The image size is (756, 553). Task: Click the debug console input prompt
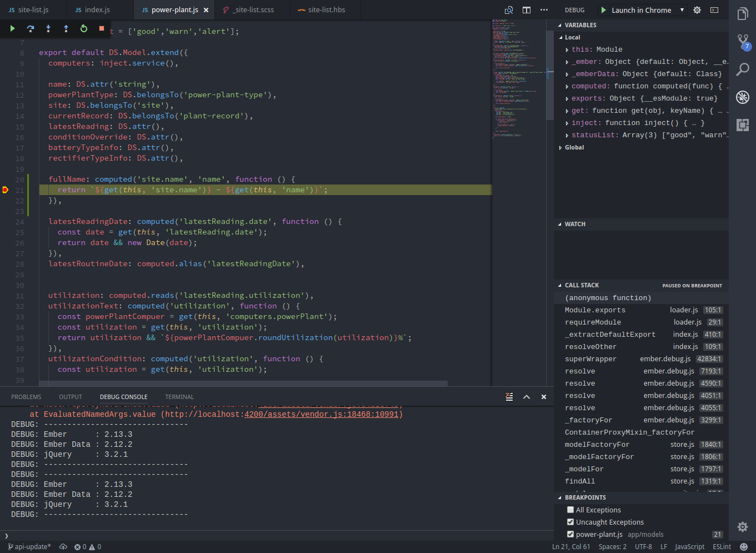click(278, 536)
